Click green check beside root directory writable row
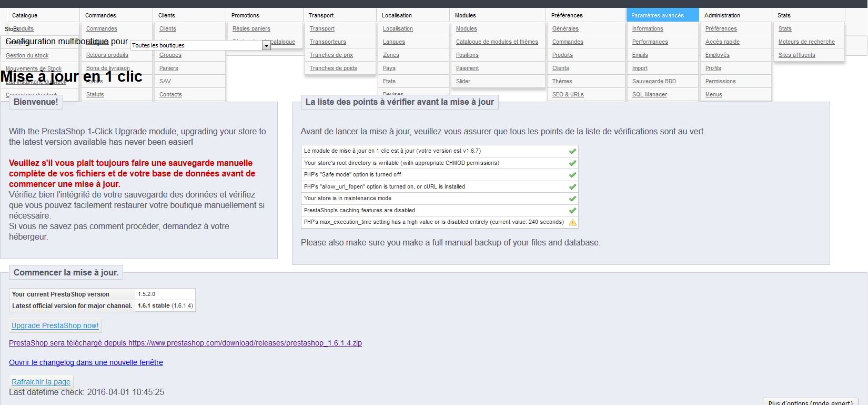Viewport: 868px width, 405px height. coord(572,163)
